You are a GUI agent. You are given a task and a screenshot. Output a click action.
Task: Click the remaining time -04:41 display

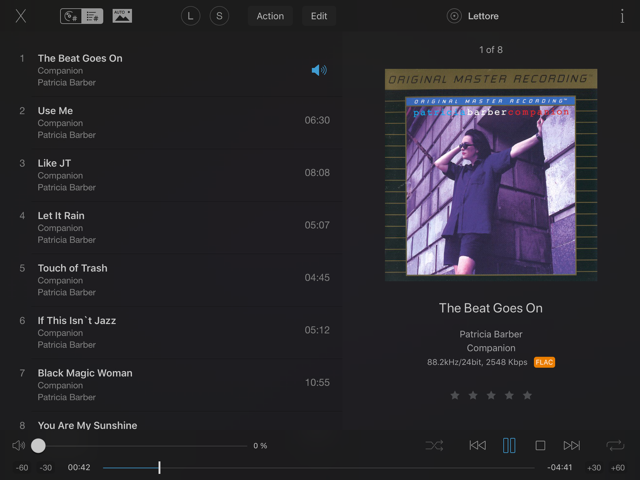(x=560, y=467)
